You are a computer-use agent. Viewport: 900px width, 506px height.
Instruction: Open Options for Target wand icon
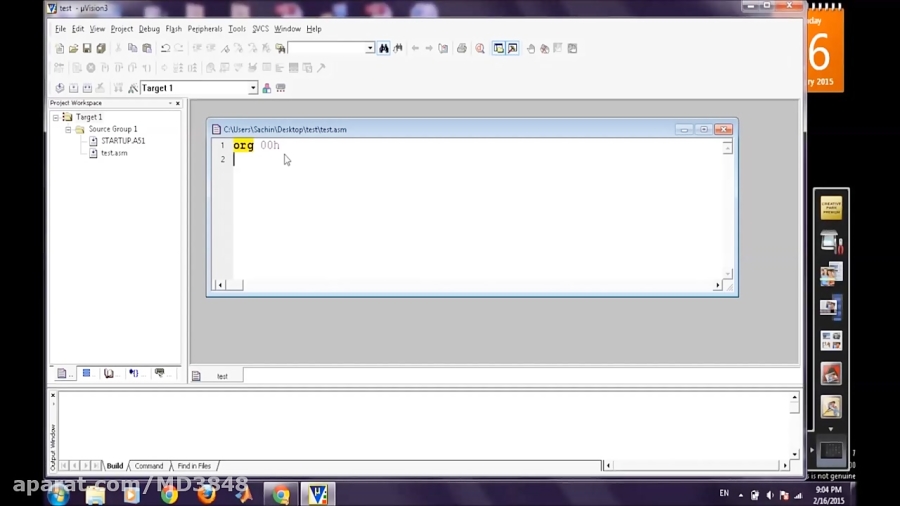(133, 88)
